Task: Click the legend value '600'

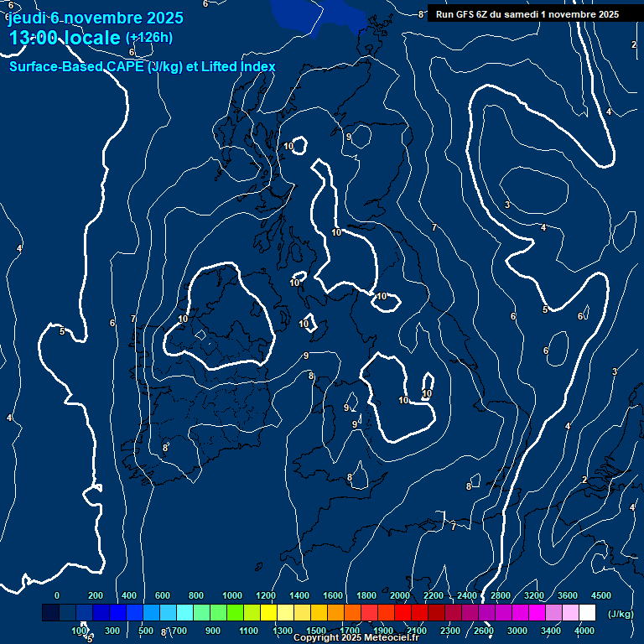Action: tap(162, 595)
